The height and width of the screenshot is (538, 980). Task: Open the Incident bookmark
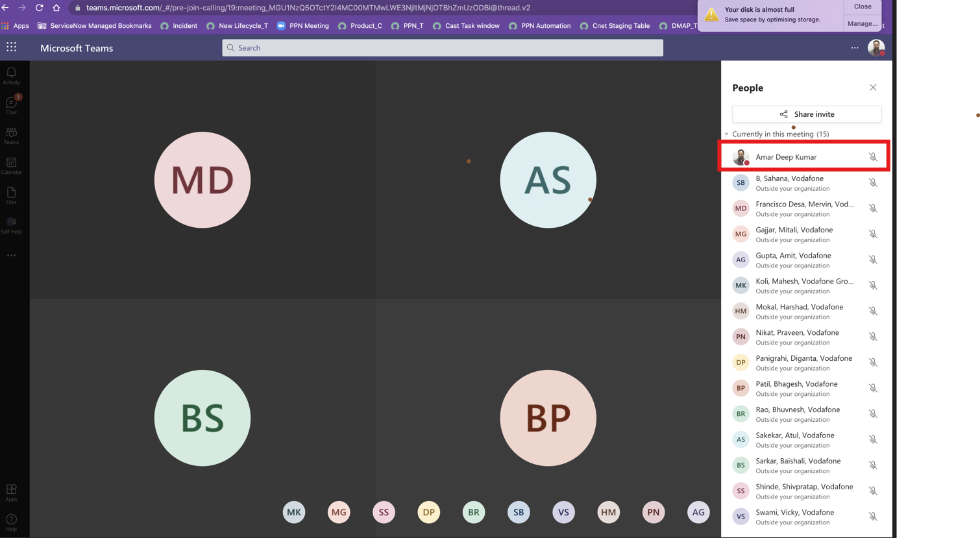(x=179, y=26)
